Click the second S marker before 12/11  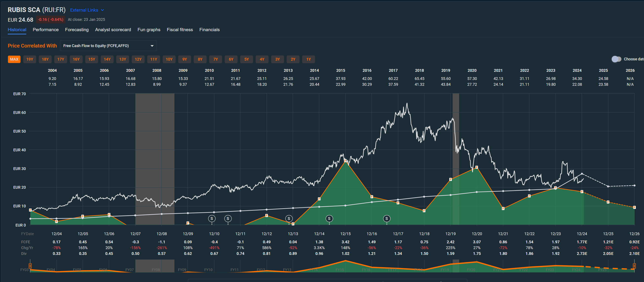click(228, 219)
